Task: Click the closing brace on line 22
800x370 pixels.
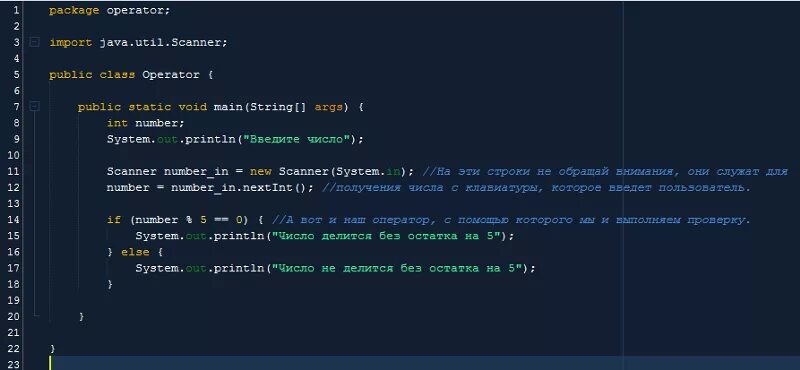Action: coord(53,349)
